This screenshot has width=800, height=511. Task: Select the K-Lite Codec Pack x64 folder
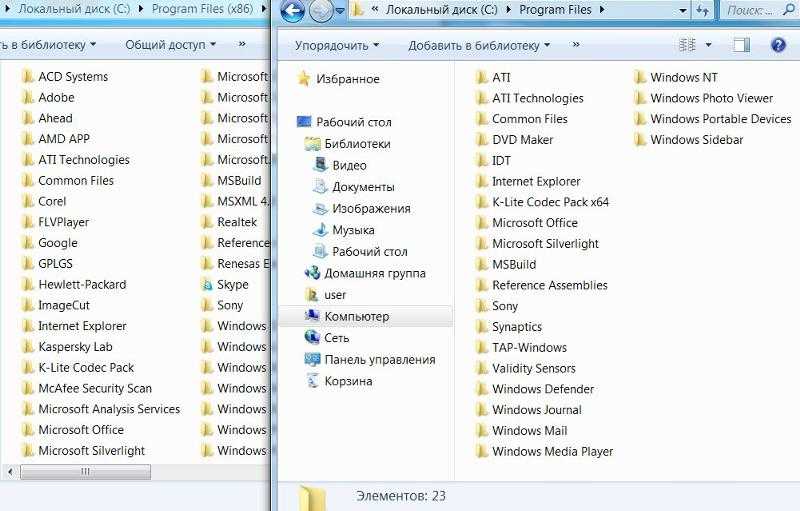point(542,202)
